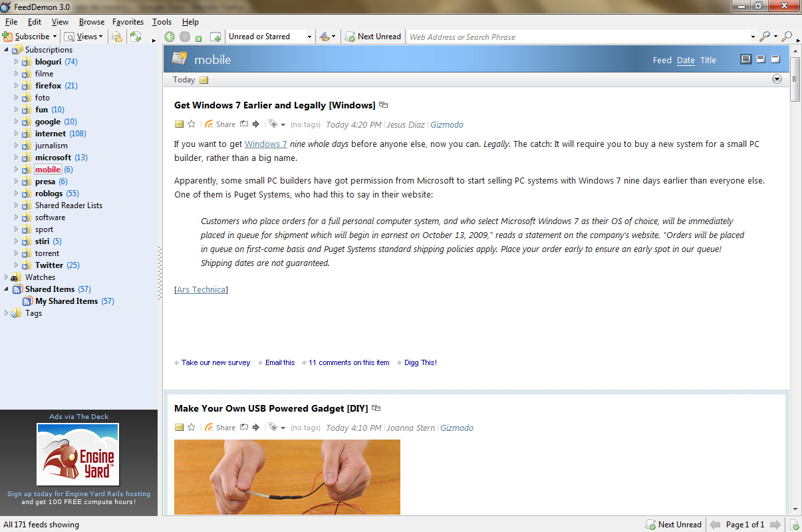802x532 pixels.
Task: Open a new tab with the plus icon
Action: tap(215, 37)
